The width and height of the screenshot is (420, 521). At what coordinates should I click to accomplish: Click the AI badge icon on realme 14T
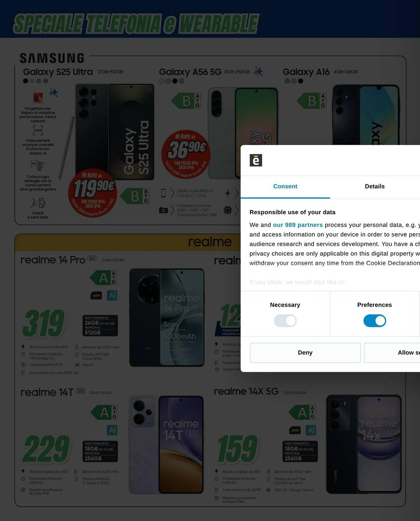112,430
